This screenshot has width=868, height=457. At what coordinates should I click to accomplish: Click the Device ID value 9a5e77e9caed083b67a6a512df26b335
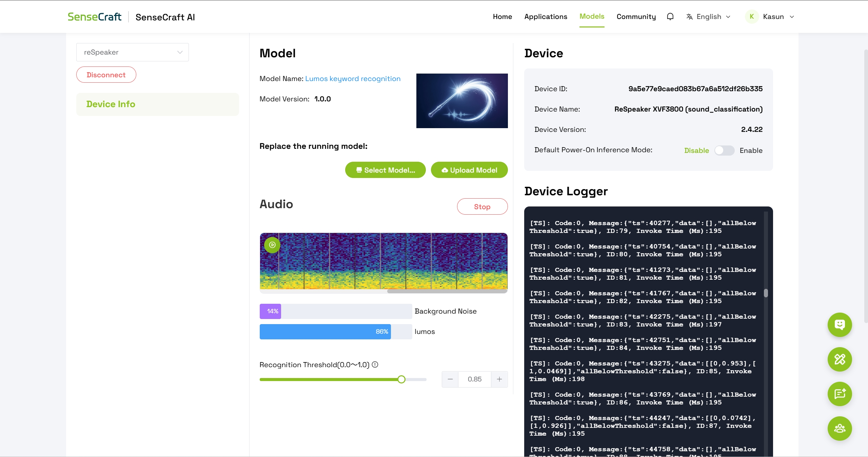[695, 89]
